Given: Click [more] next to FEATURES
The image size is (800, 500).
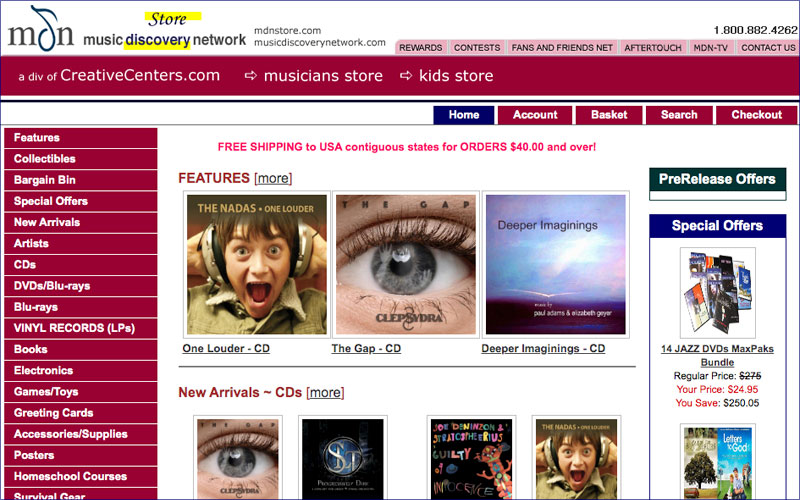Looking at the screenshot, I should (x=273, y=178).
